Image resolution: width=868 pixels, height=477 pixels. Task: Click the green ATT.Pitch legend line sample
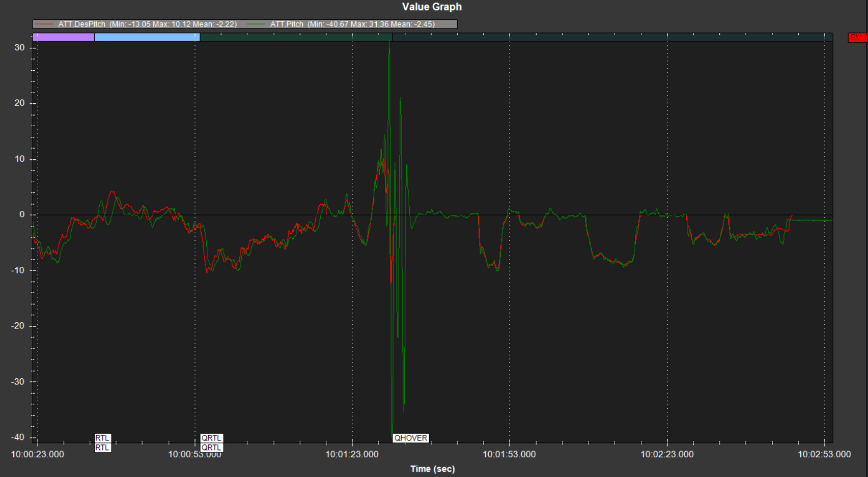coord(256,24)
